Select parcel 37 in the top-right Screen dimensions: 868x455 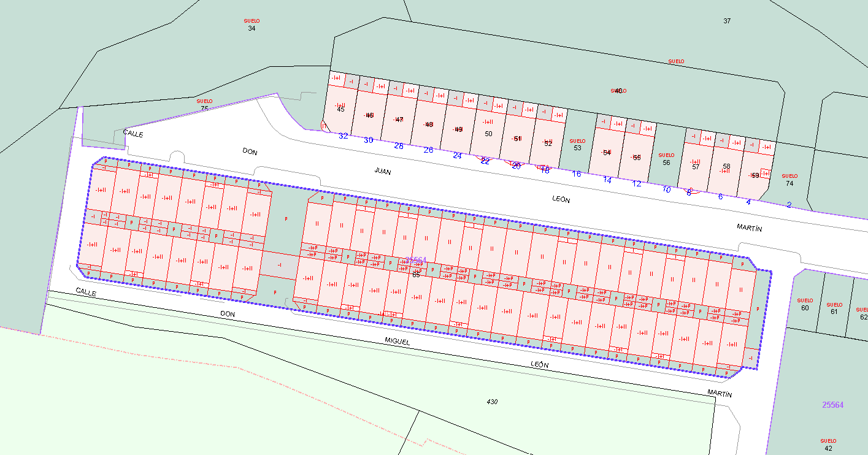coord(727,21)
